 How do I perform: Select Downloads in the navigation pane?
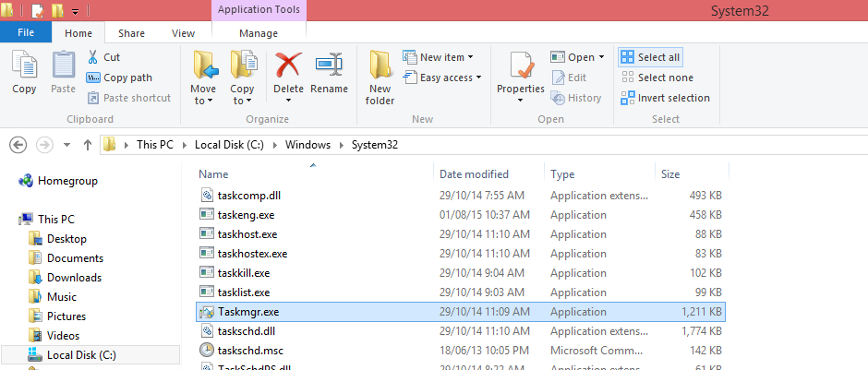(x=74, y=278)
